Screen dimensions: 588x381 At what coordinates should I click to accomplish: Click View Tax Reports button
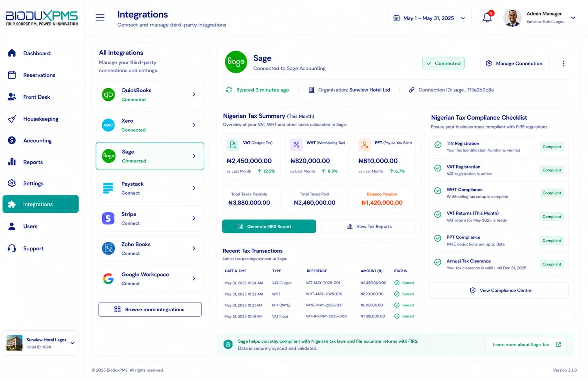tap(368, 226)
